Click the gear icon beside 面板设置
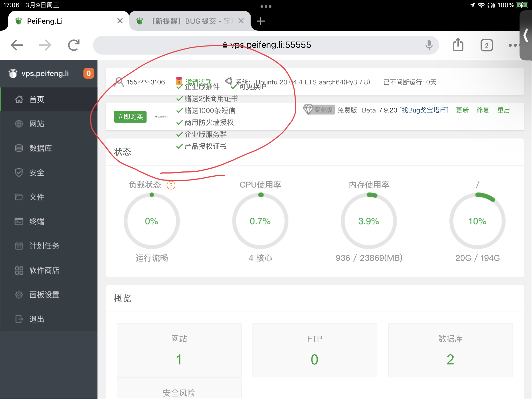Screen dimensions: 532x399 19,295
